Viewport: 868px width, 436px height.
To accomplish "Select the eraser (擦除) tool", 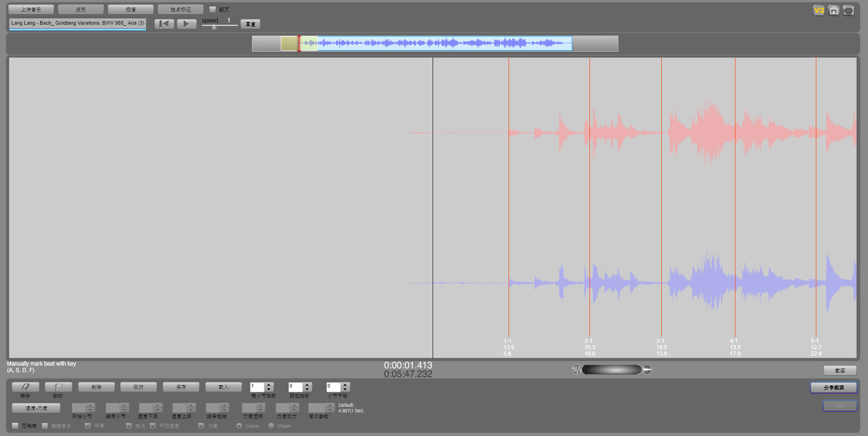I will click(x=25, y=387).
